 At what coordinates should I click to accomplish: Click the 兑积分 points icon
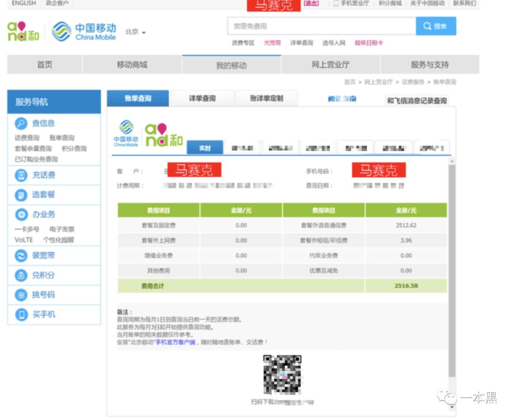point(21,275)
